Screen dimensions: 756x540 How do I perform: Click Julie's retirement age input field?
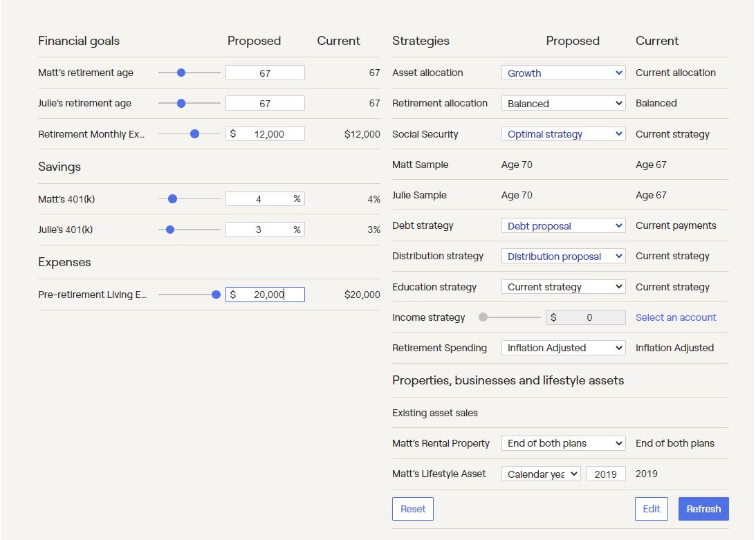(x=265, y=103)
